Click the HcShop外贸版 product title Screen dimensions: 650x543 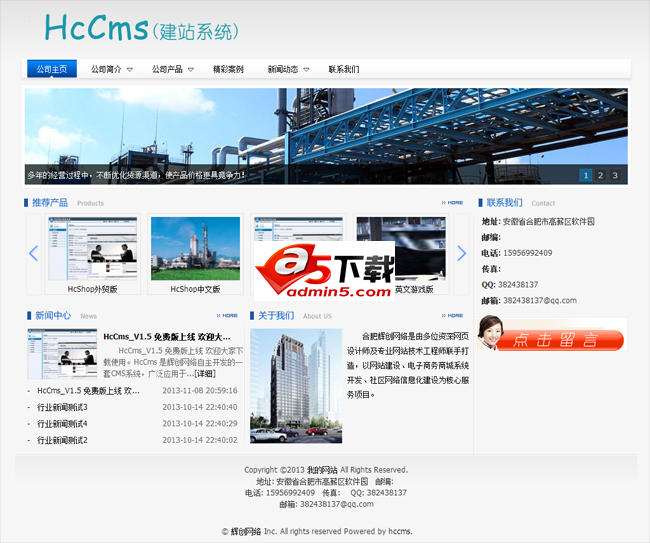92,289
